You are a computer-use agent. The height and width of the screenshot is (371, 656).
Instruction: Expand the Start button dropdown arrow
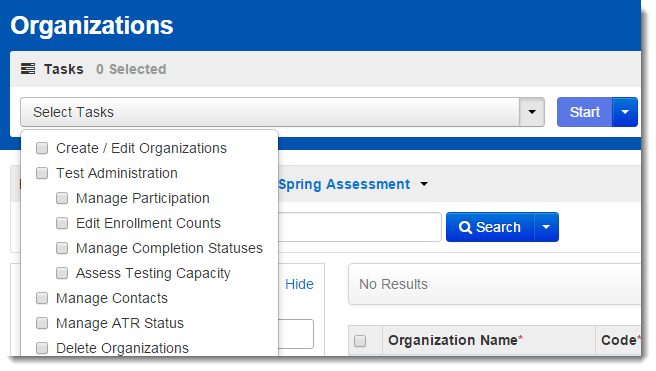pyautogui.click(x=625, y=112)
